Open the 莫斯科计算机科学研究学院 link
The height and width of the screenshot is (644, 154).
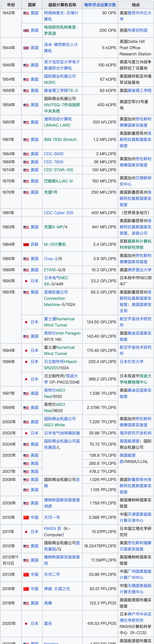(x=135, y=245)
